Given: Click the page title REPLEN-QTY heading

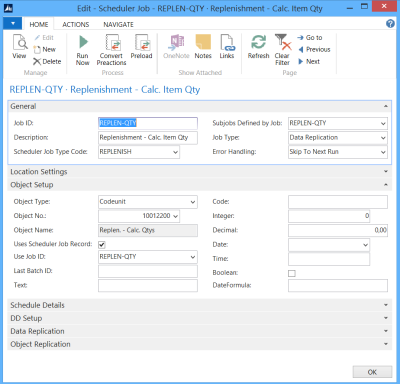Looking at the screenshot, I should pyautogui.click(x=105, y=90).
